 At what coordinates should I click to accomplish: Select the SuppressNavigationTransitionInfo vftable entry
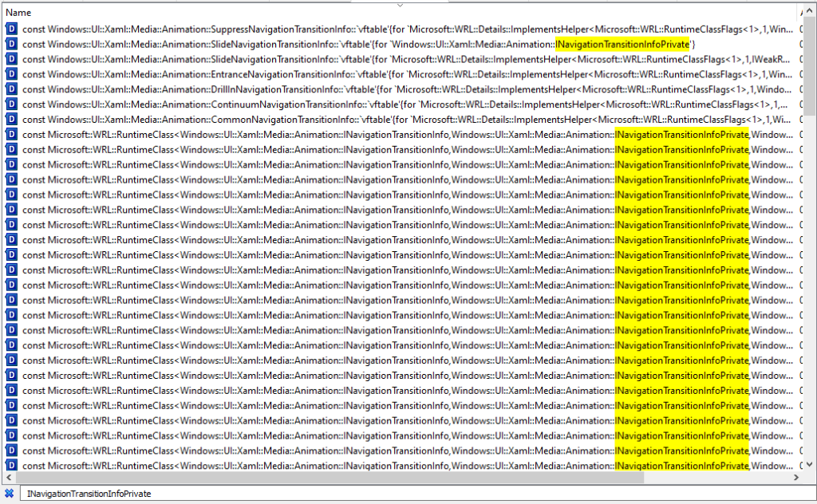pyautogui.click(x=319, y=29)
